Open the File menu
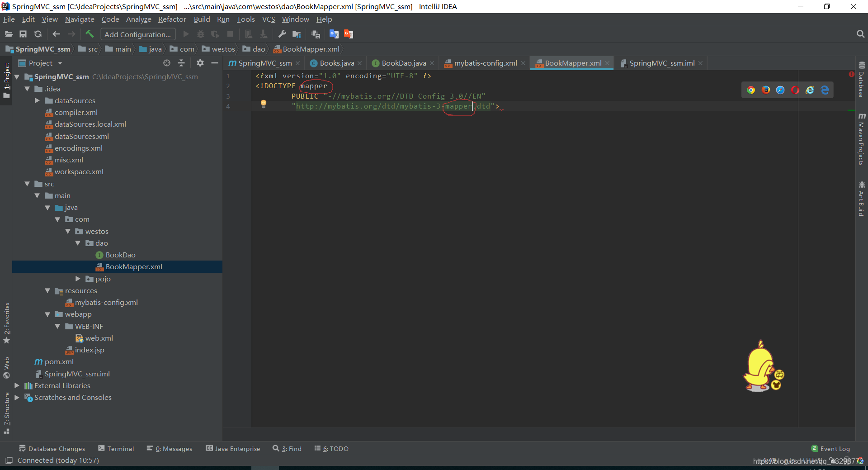Screen dimensions: 868x470 9,19
